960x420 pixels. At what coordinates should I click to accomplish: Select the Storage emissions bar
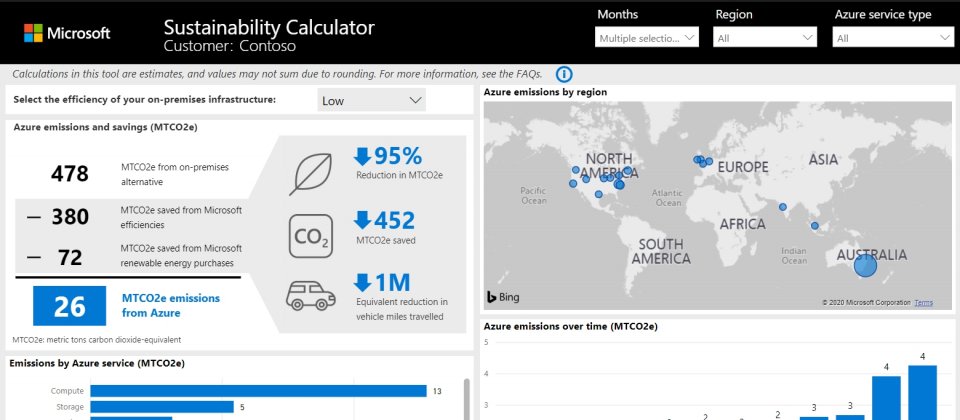pos(162,407)
